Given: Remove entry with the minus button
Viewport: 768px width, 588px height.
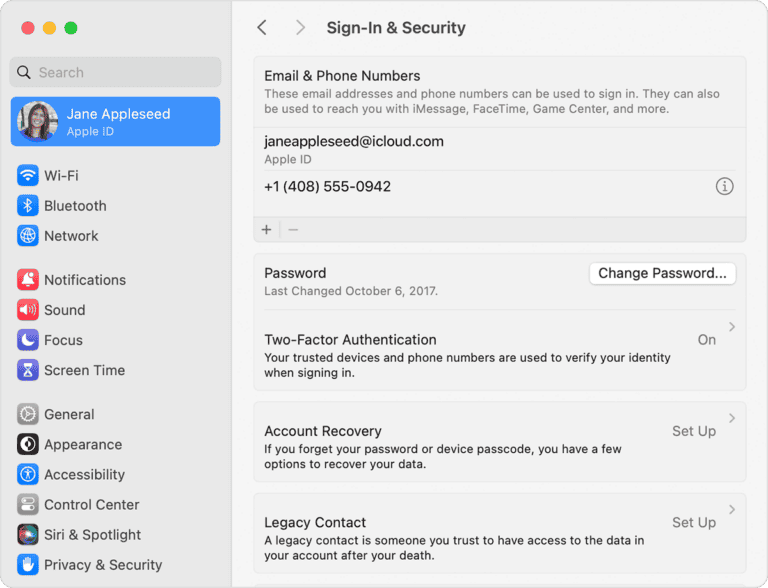Looking at the screenshot, I should [x=293, y=229].
